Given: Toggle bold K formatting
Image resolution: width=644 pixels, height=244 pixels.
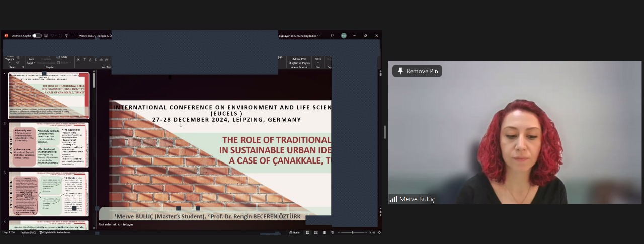Looking at the screenshot, I should 78,60.
